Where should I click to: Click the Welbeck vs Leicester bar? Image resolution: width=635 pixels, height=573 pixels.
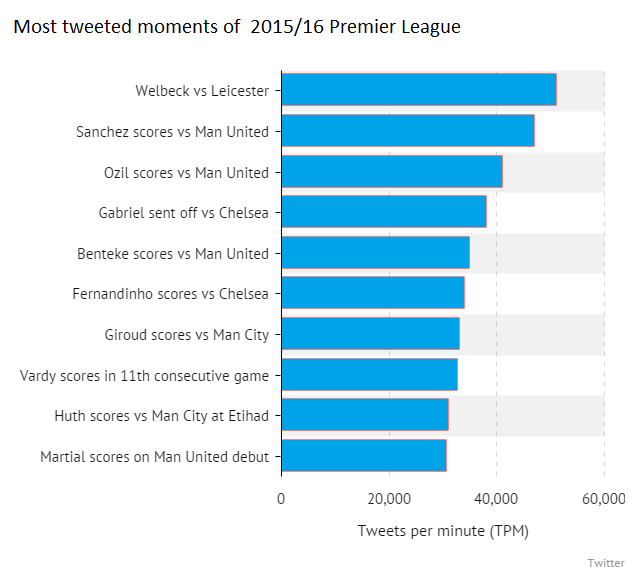[x=418, y=91]
